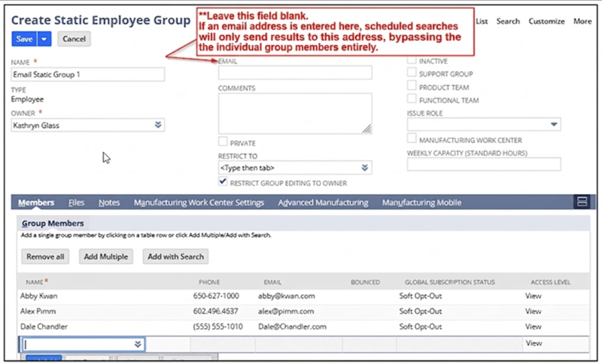Click phone number 650-627-1000
The height and width of the screenshot is (364, 602).
pos(216,296)
